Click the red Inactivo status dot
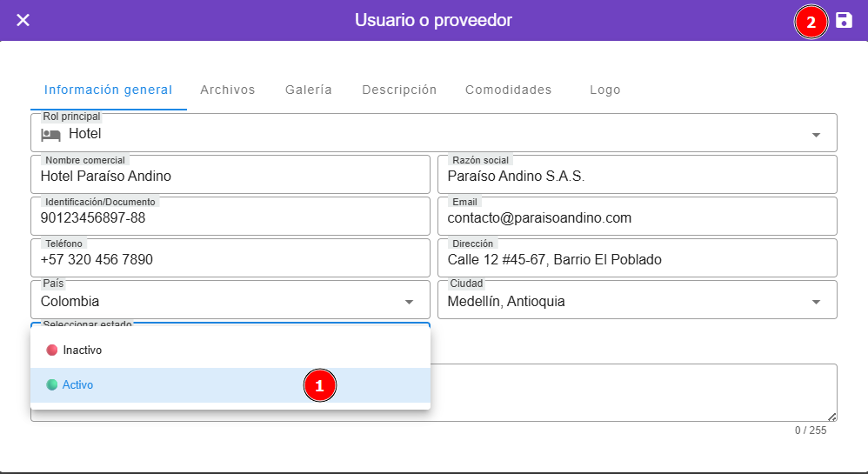The width and height of the screenshot is (868, 474). [52, 350]
